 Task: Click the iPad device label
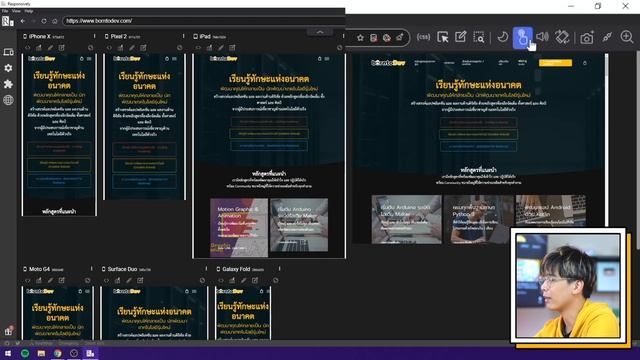[205, 36]
